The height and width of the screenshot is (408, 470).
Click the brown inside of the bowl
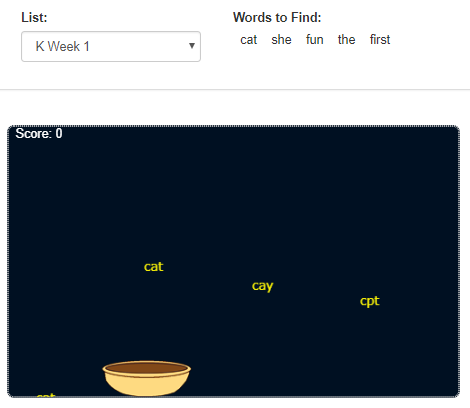coord(147,368)
